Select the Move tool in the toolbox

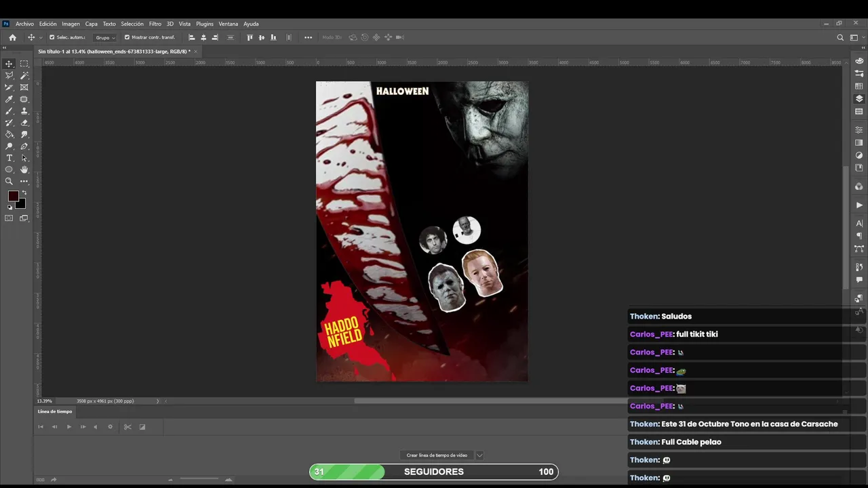9,64
